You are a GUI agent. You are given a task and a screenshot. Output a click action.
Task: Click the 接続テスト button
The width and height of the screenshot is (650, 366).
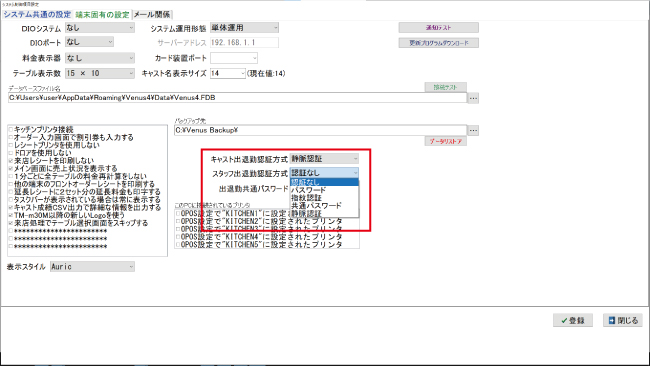pos(446,87)
